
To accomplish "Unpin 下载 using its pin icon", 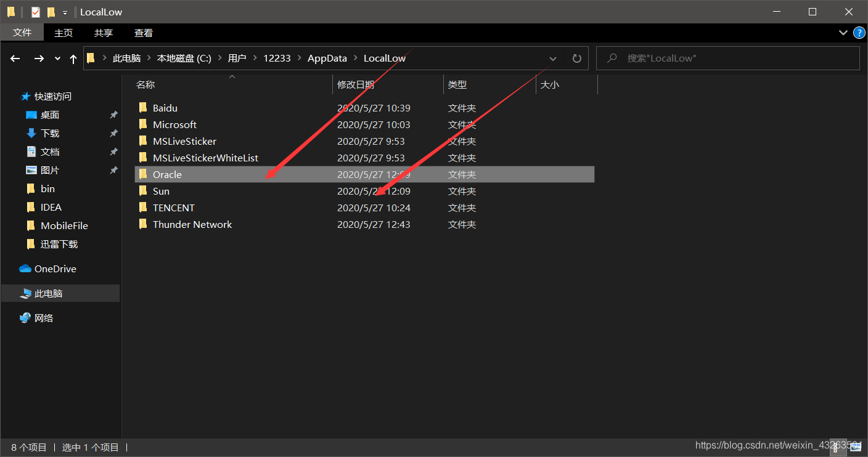I will (x=113, y=133).
